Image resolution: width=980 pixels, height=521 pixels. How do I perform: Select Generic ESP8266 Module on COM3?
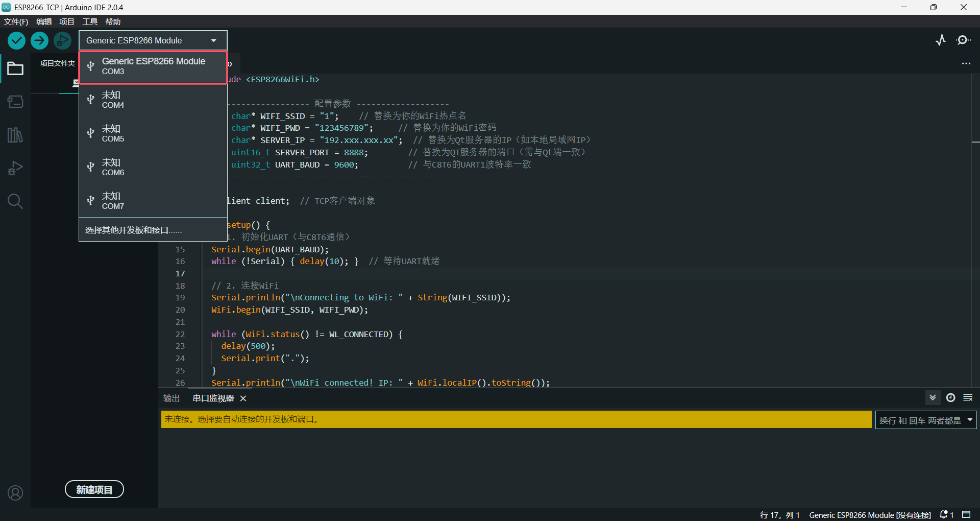153,66
